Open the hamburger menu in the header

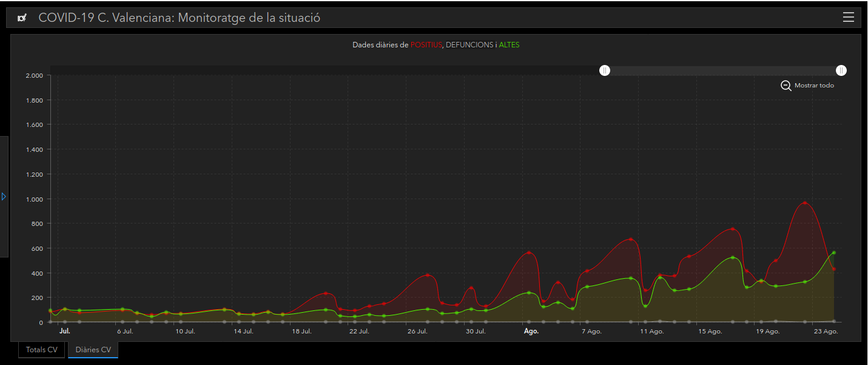coord(848,18)
